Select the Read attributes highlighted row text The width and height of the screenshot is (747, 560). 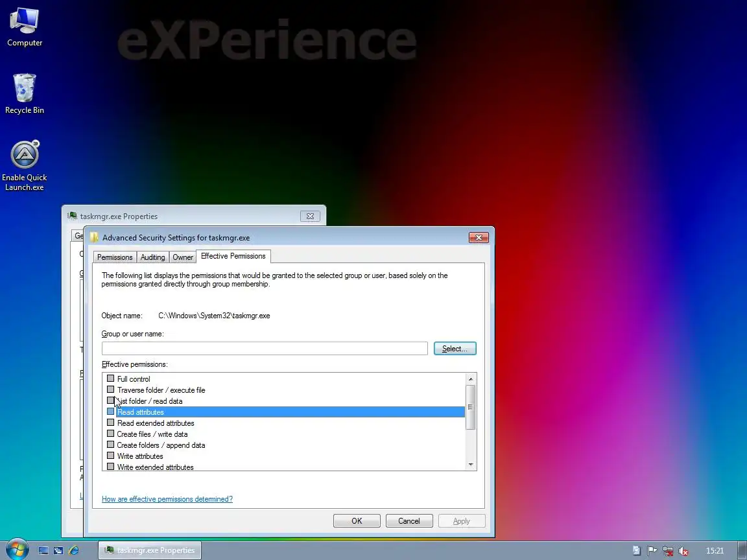coord(141,412)
